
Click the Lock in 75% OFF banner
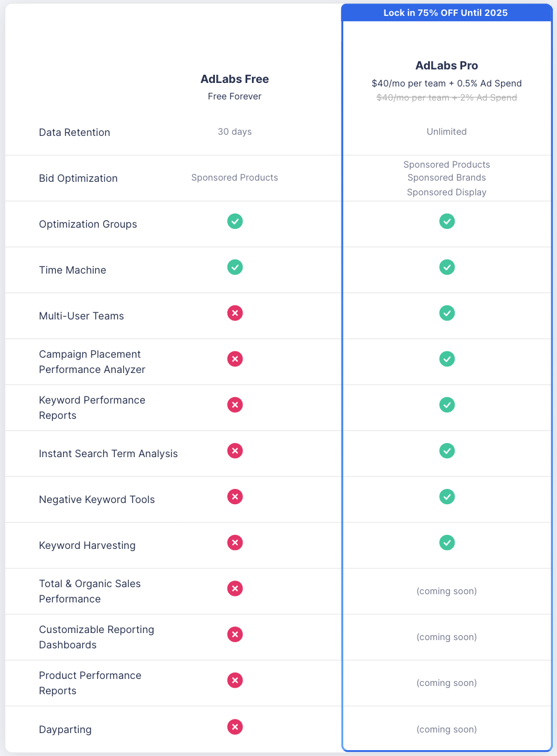[x=446, y=12]
